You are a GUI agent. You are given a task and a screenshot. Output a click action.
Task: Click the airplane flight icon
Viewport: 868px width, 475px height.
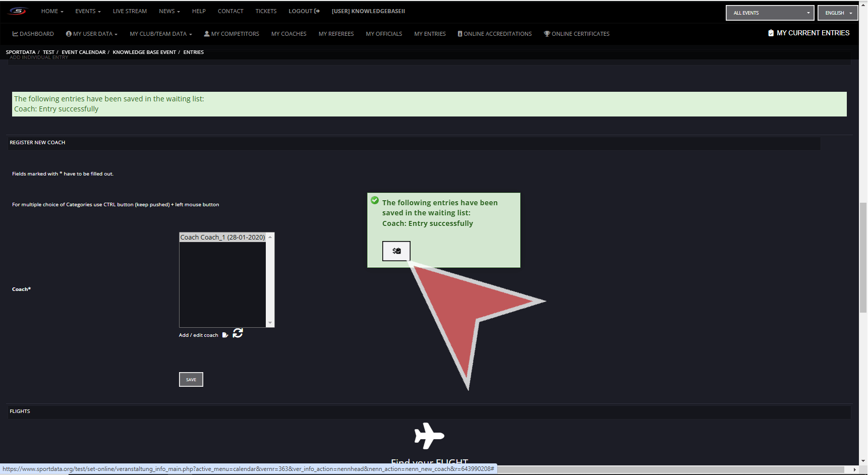coord(429,436)
